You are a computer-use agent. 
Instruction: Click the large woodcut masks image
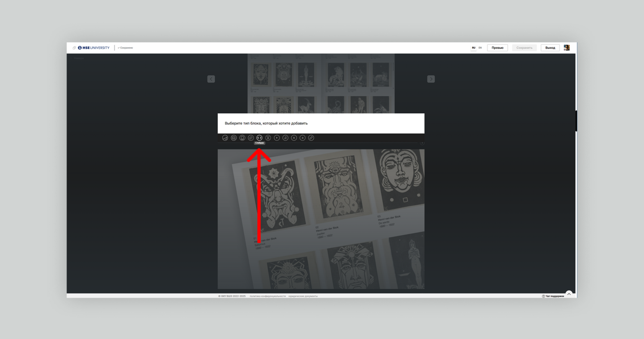(321, 219)
